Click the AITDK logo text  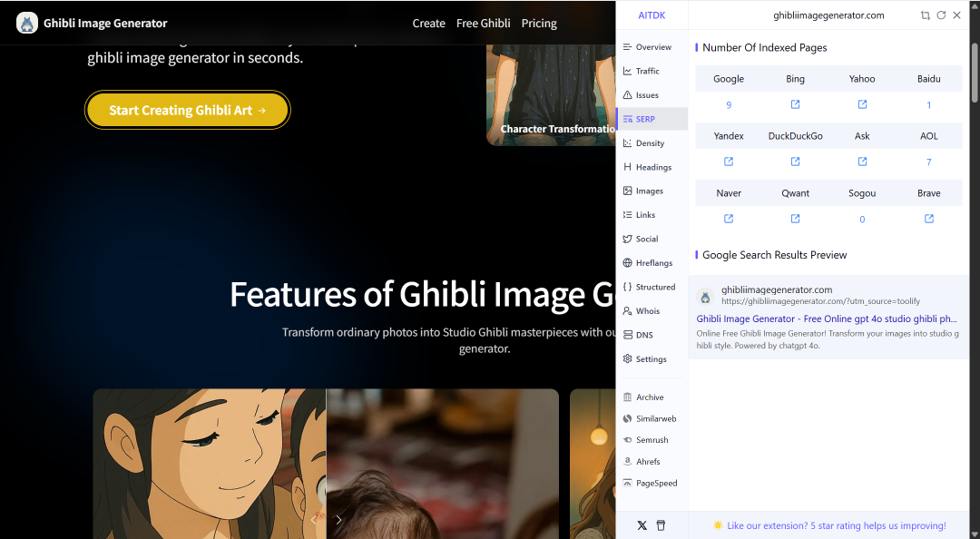pos(652,15)
